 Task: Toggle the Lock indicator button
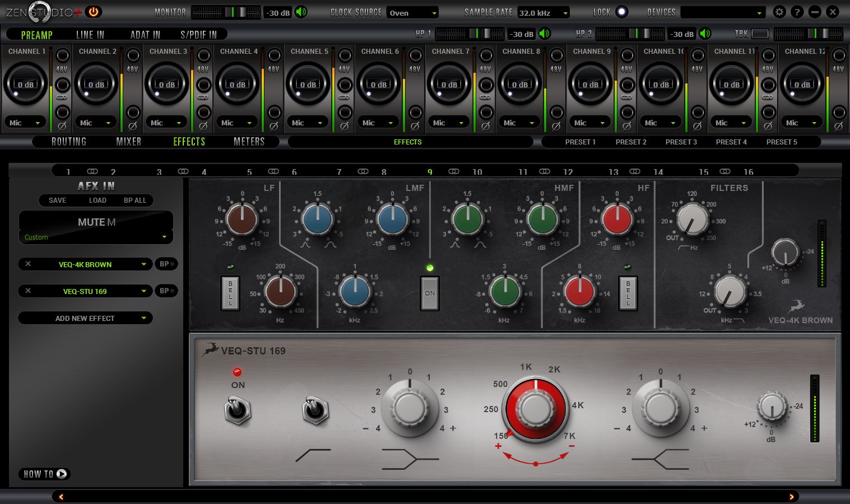tap(621, 12)
